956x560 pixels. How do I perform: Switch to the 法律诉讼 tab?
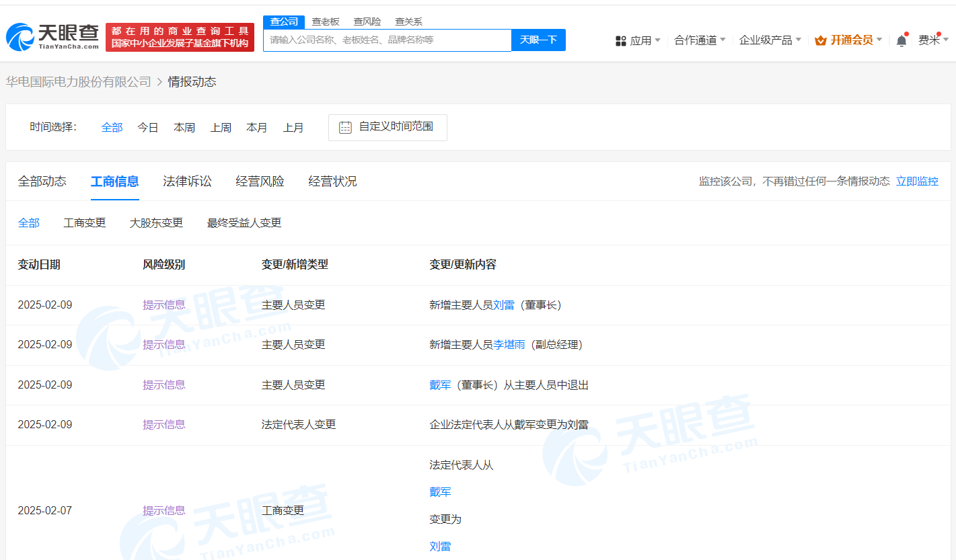(187, 181)
